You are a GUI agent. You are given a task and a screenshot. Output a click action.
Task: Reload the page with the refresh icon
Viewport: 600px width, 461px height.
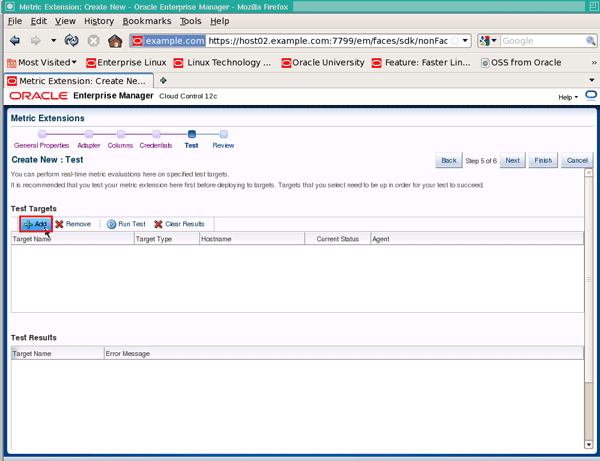click(x=72, y=41)
